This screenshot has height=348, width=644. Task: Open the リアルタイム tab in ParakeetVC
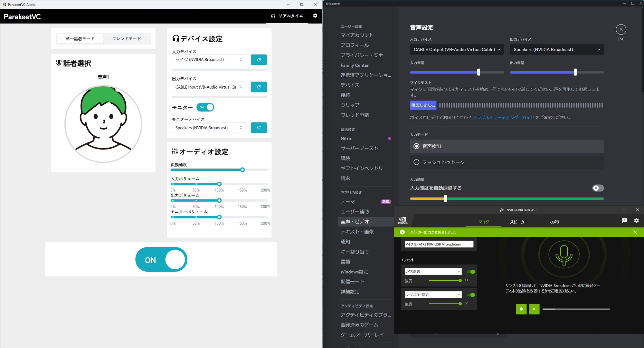(287, 16)
